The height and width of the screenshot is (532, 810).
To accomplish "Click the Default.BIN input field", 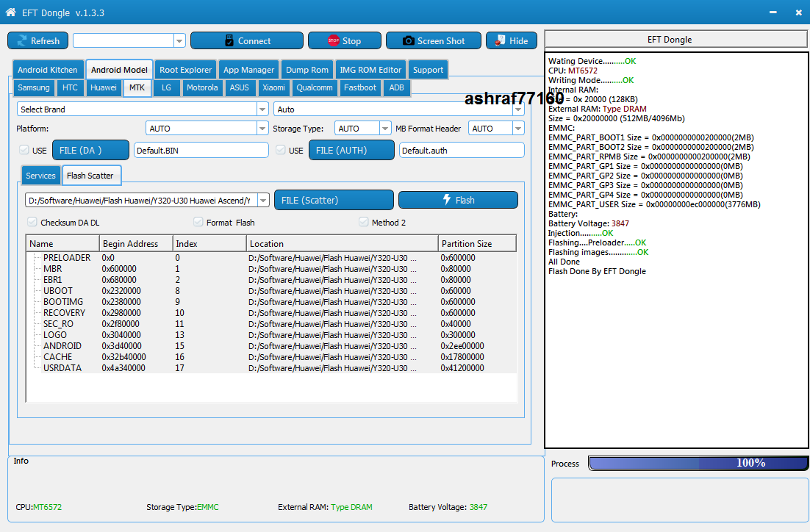I will tap(201, 151).
